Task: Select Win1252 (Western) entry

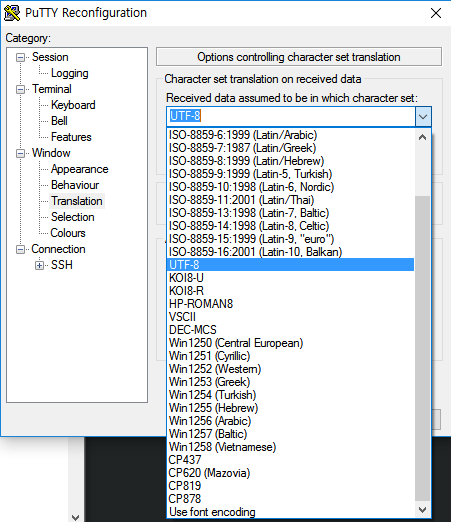Action: coord(290,369)
